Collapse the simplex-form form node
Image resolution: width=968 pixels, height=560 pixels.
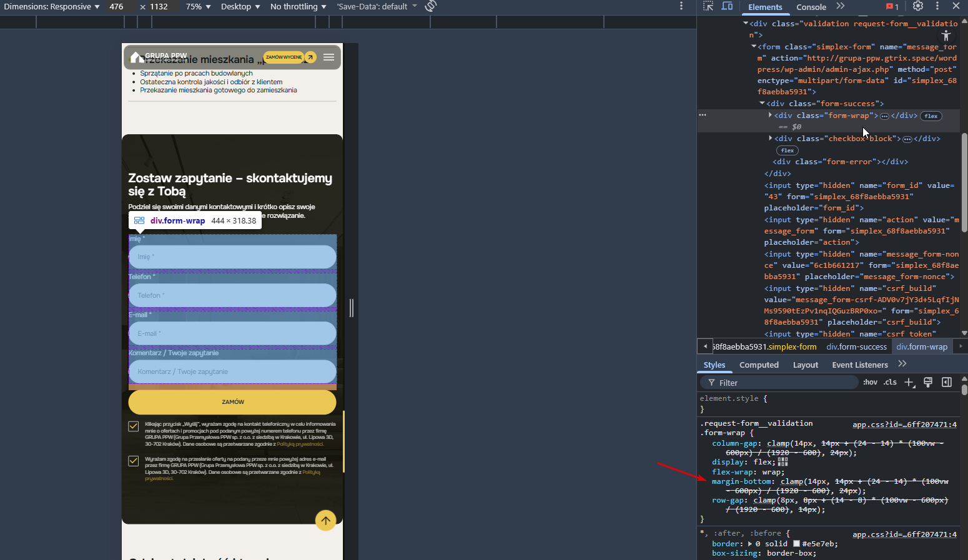coord(754,47)
